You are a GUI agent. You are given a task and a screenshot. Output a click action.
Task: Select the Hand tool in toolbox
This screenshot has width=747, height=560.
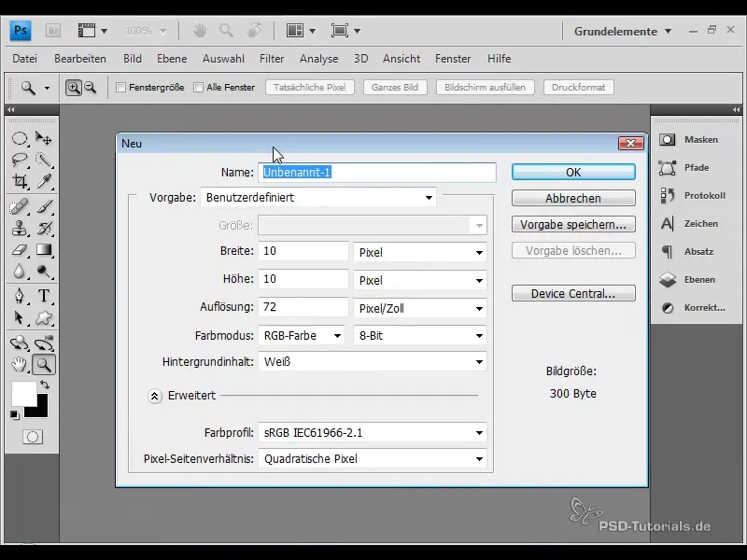click(x=20, y=365)
